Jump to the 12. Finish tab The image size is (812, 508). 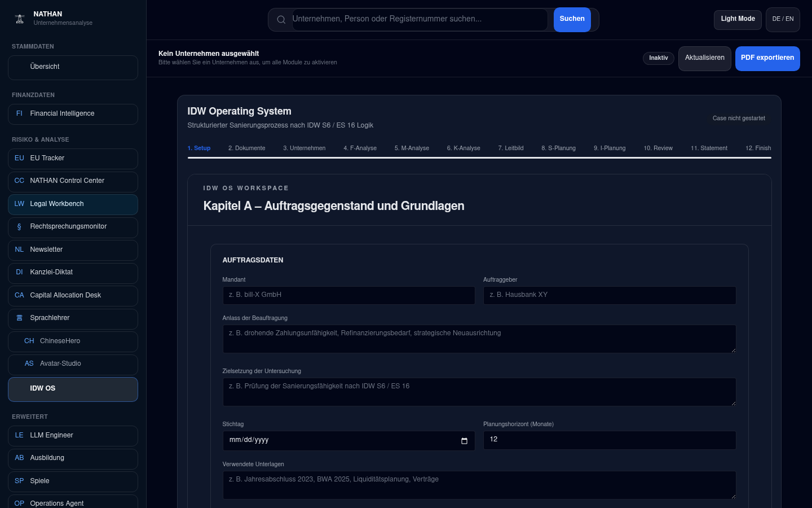click(x=758, y=148)
